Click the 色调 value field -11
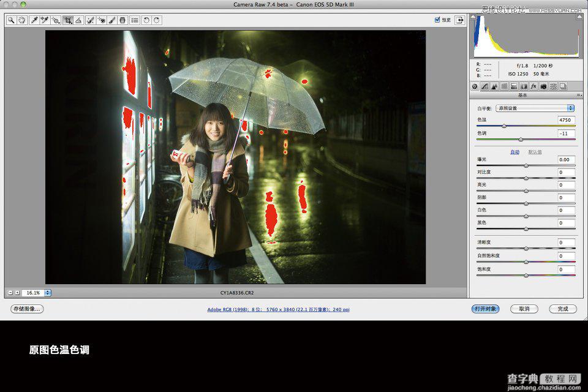 pos(566,133)
